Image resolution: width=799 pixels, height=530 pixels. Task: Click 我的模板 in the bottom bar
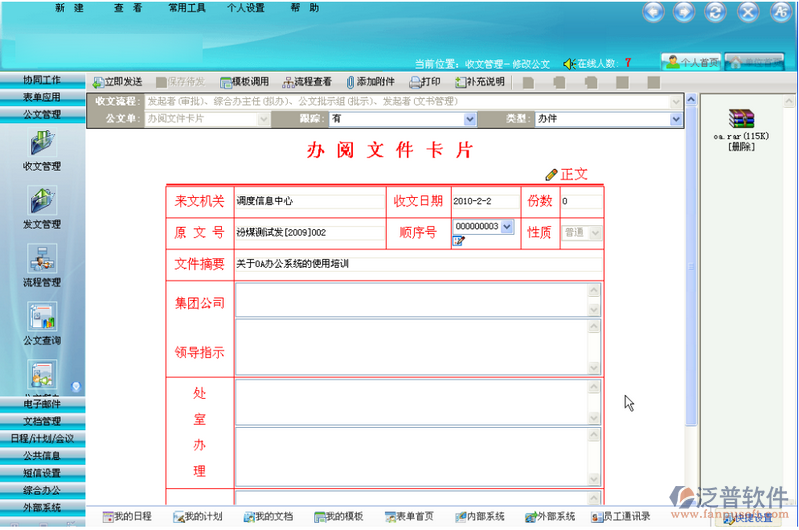(x=338, y=517)
